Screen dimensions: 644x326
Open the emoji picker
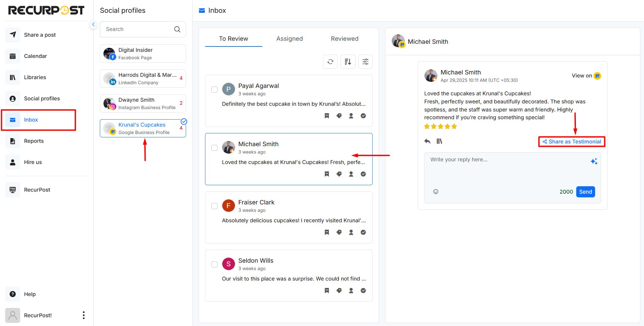pos(436,192)
